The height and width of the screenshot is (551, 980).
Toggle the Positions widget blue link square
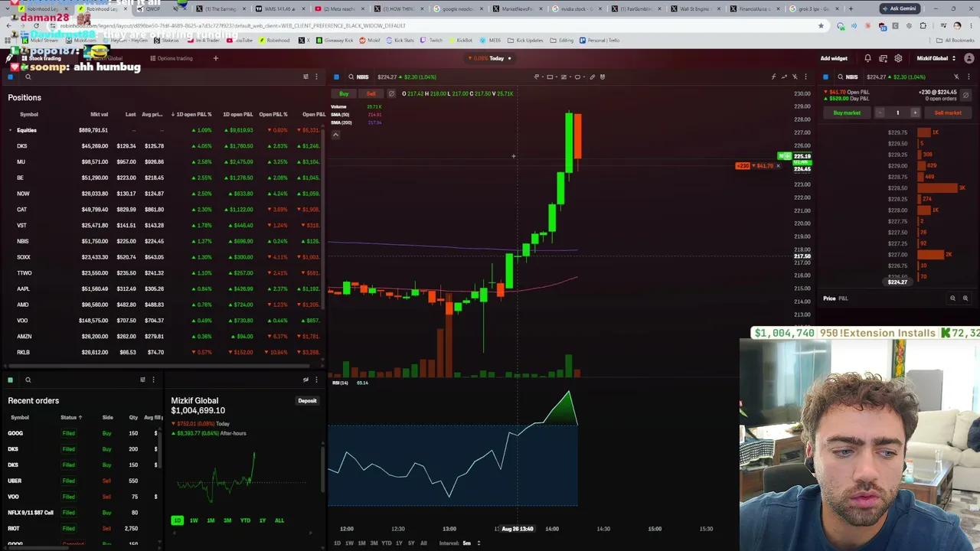coord(10,77)
